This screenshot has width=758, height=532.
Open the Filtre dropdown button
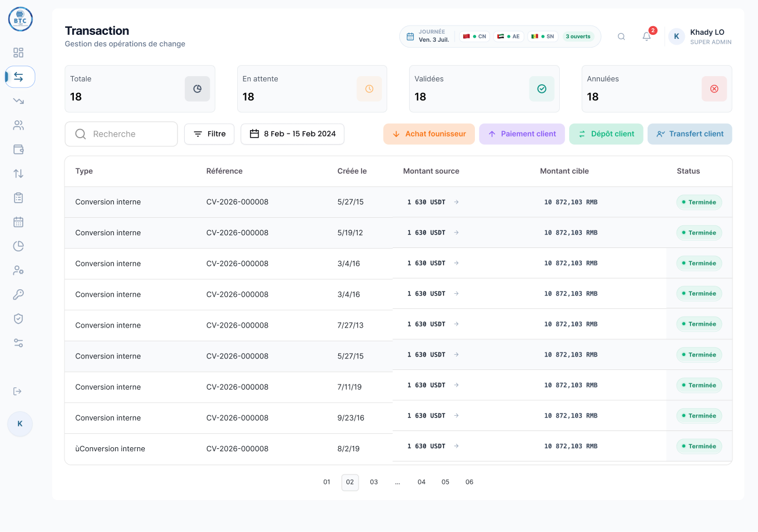(x=209, y=134)
